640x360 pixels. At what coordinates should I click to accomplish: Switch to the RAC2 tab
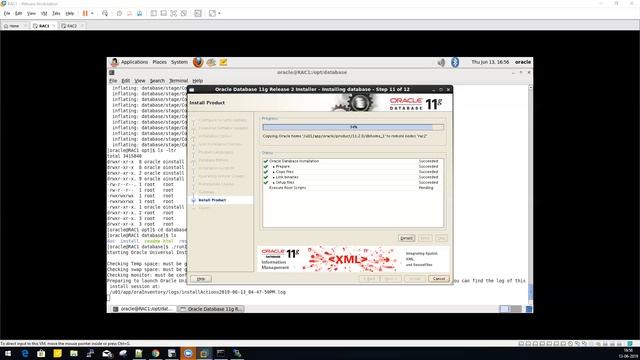[72, 26]
